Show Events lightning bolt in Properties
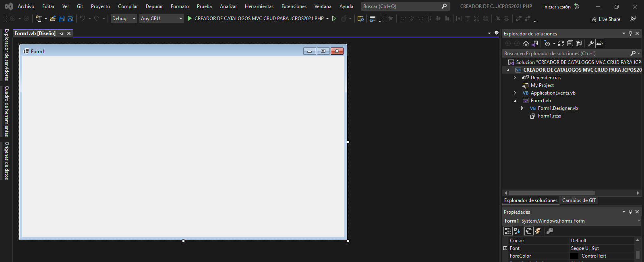Viewport: 644px width, 262px height. coord(538,231)
